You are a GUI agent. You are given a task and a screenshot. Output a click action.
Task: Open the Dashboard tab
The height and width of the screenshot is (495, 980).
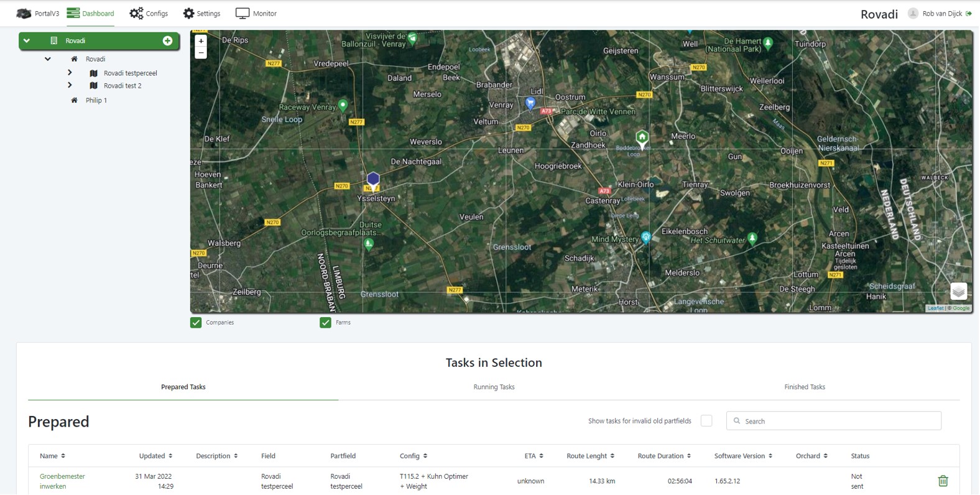click(91, 13)
